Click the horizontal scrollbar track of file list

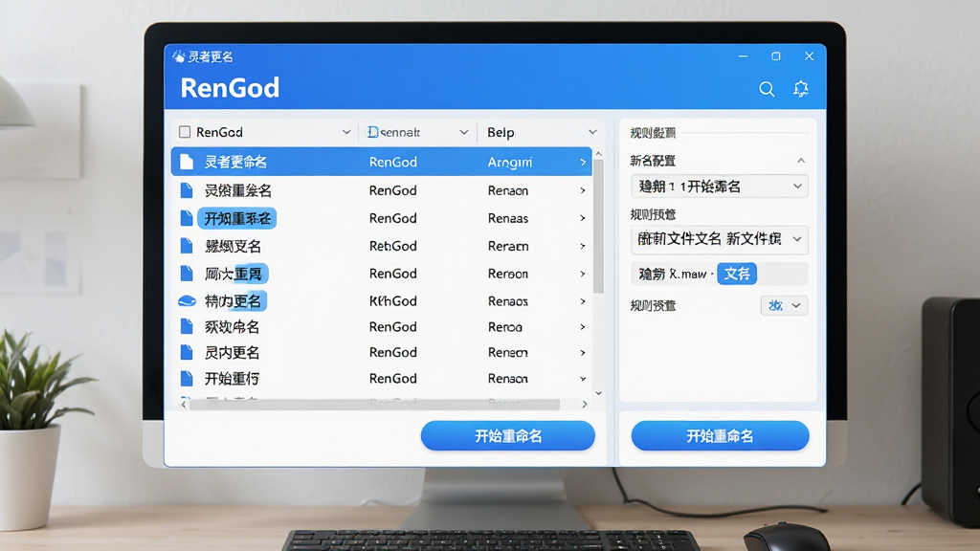pos(375,405)
